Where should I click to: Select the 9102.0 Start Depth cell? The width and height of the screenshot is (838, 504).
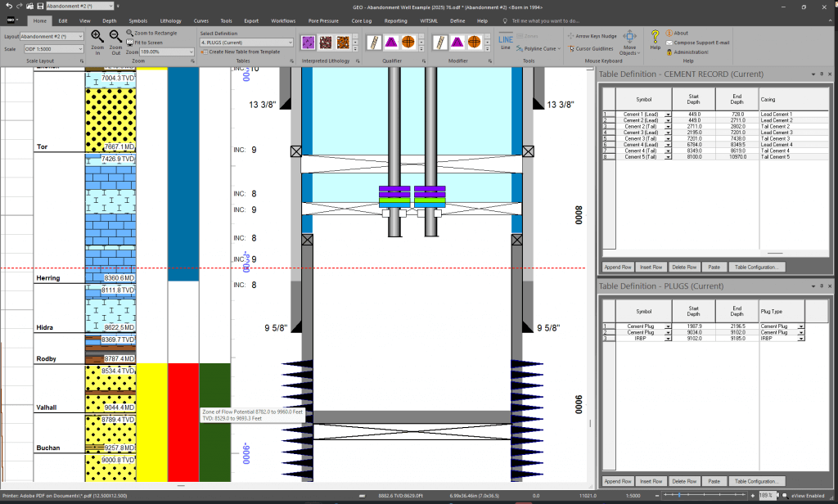click(694, 338)
